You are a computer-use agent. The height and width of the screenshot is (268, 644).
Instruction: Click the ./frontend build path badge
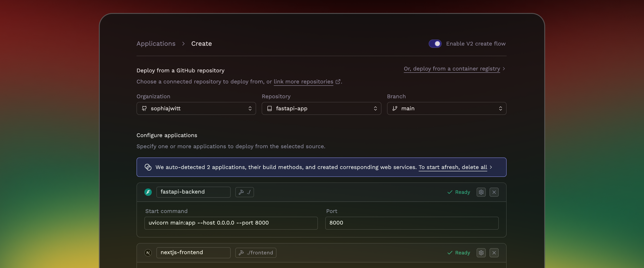pyautogui.click(x=256, y=253)
